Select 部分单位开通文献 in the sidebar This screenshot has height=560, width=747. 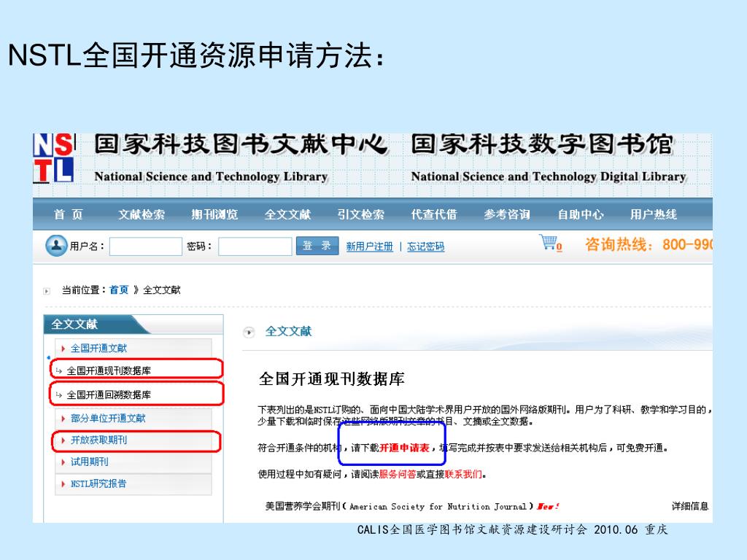point(108,419)
